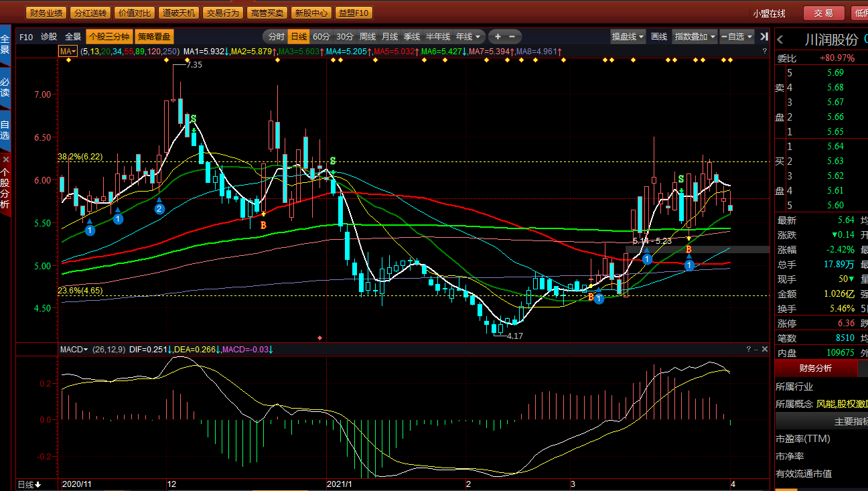
Task: Click the 2021/1 date on time axis
Action: pos(338,484)
